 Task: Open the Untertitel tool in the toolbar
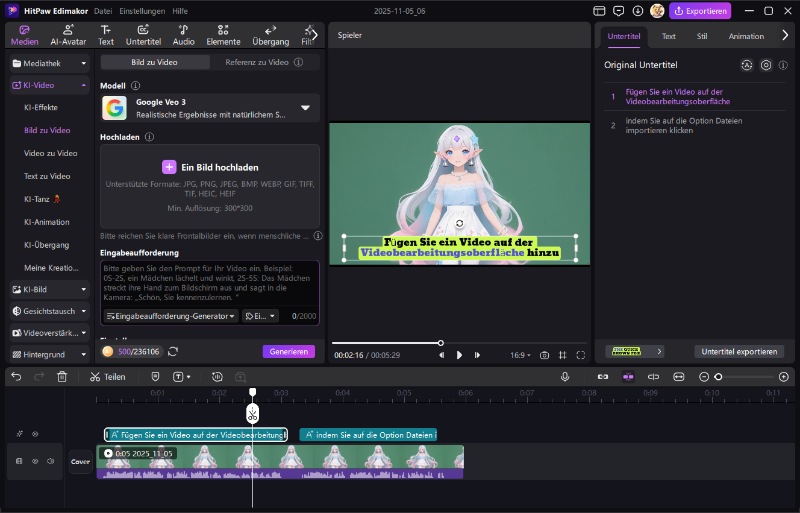143,35
